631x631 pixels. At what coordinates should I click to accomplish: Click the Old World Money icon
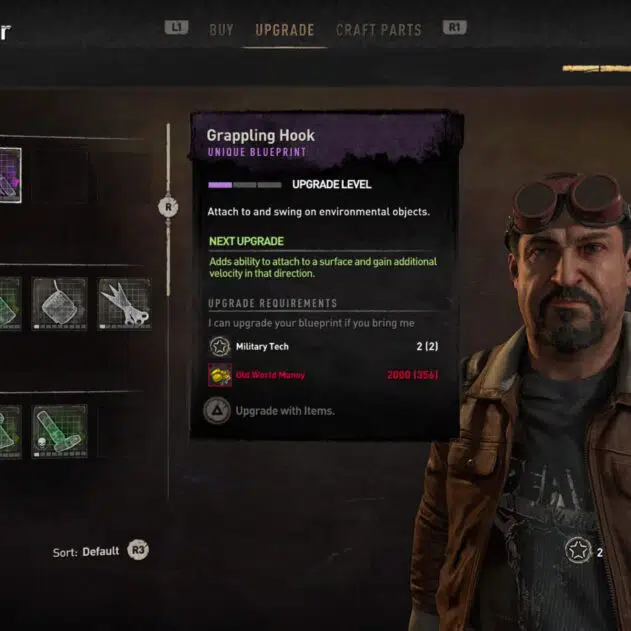tap(220, 375)
